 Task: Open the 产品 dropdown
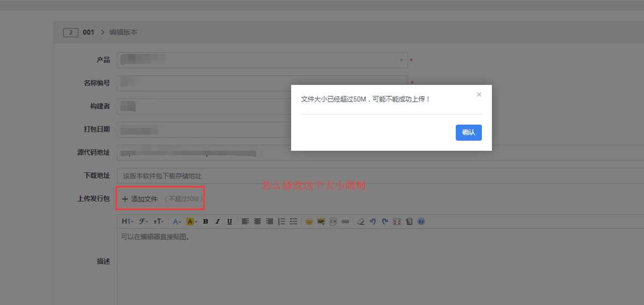tap(263, 60)
